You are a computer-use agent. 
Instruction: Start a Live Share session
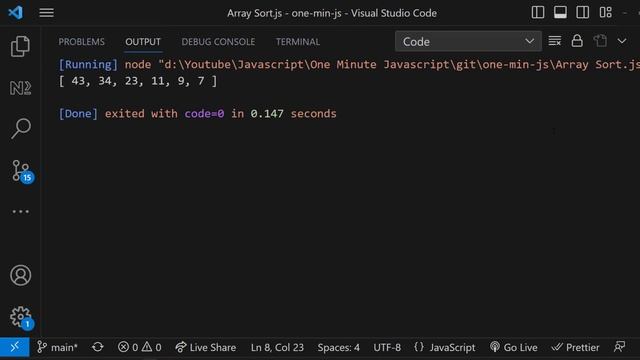click(x=206, y=347)
